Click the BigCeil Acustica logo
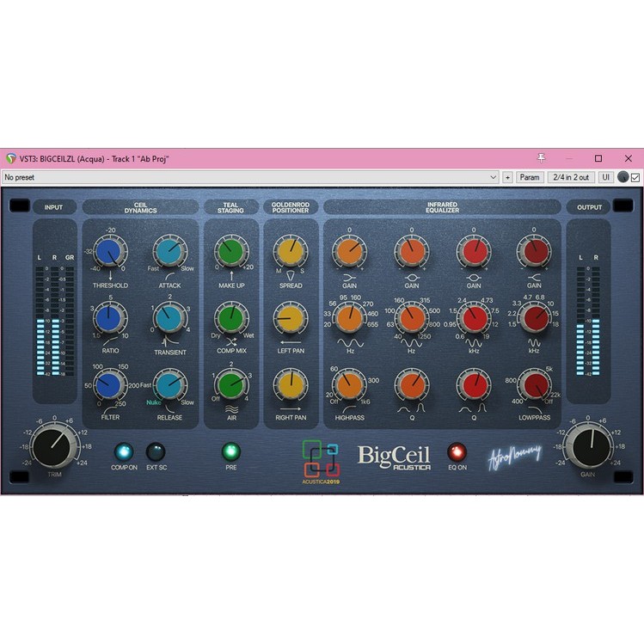This screenshot has width=644, height=644. click(x=394, y=457)
